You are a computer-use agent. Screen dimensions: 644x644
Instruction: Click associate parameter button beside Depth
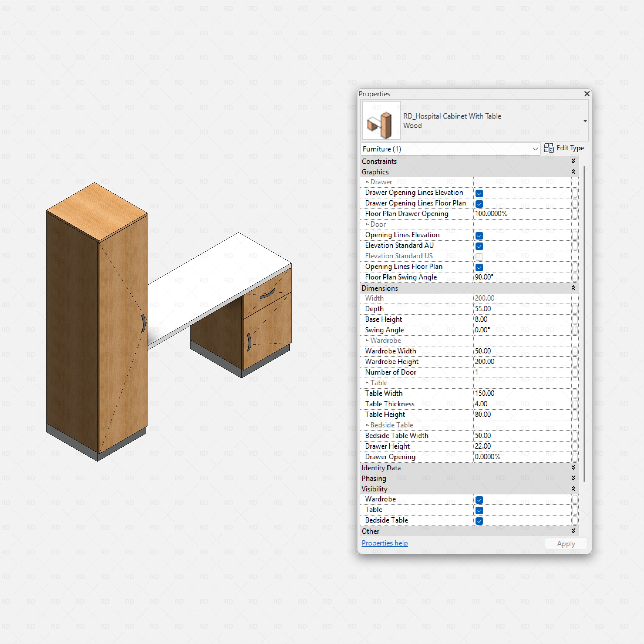tap(575, 309)
